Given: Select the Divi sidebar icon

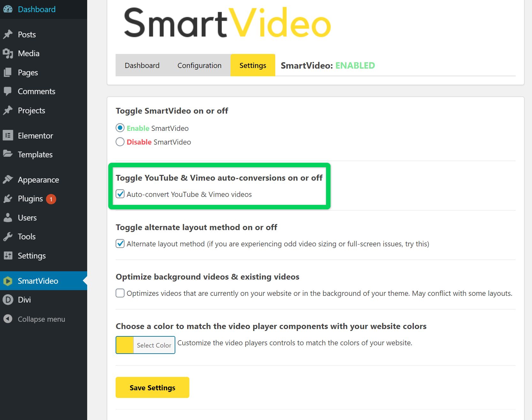Looking at the screenshot, I should coord(8,299).
